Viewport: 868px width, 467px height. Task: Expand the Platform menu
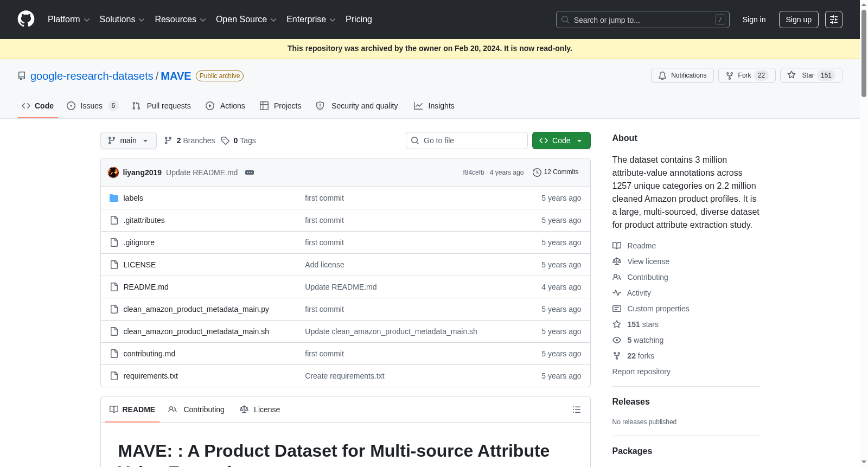68,20
